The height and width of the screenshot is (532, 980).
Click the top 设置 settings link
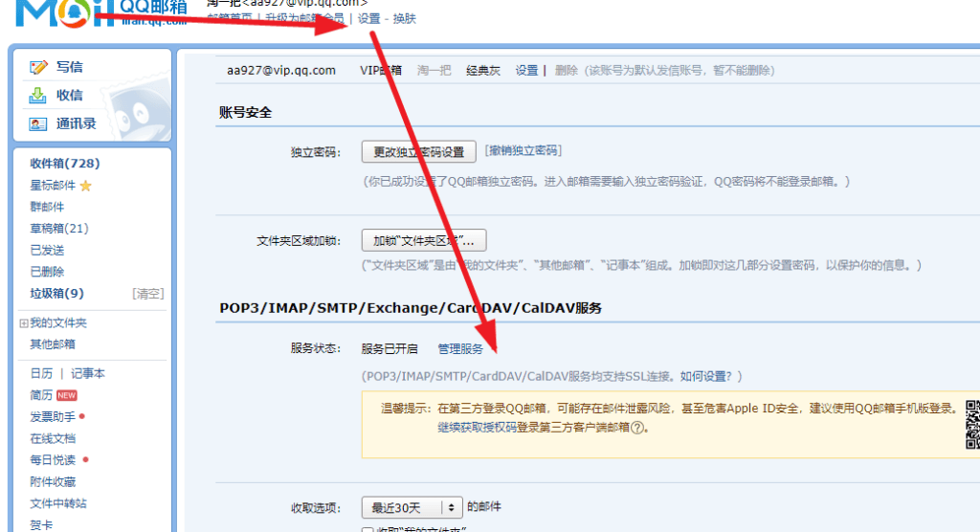[x=368, y=19]
